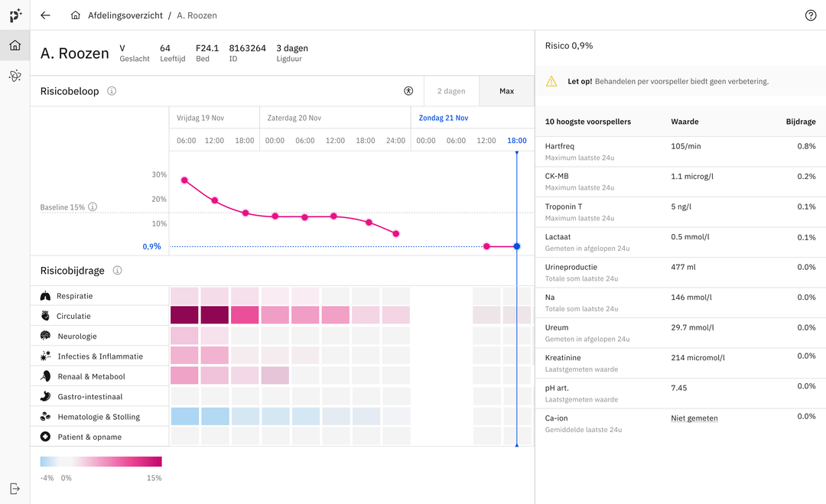Click the logout icon at sidebar bottom

15,489
